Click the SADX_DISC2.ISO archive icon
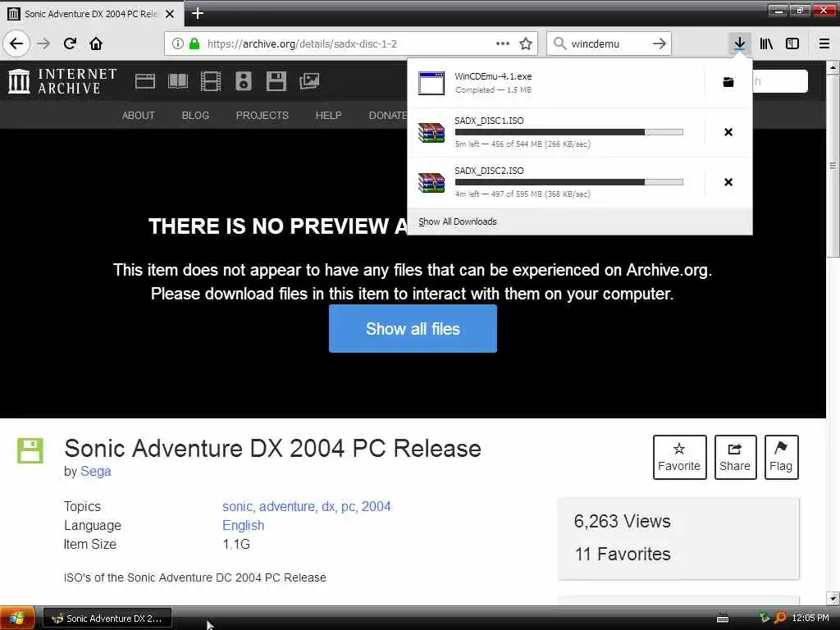Screen dimensions: 840x630 pos(431,182)
